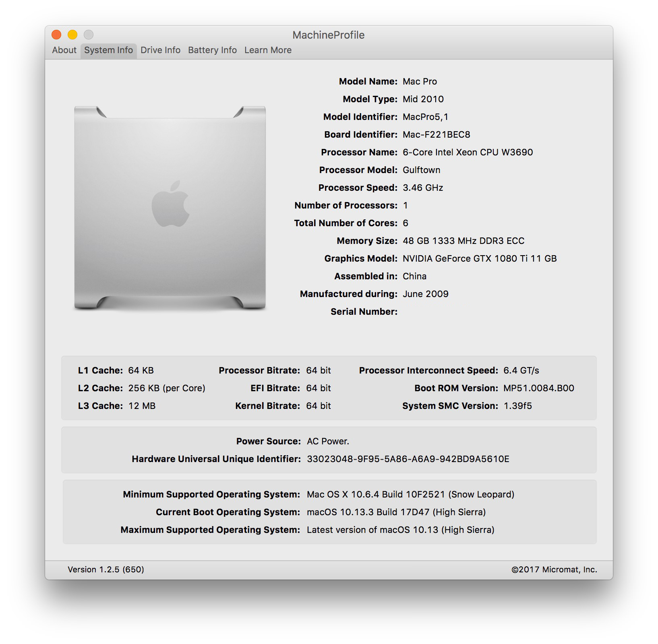Minimize the window with yellow button
This screenshot has width=658, height=644.
pos(72,35)
